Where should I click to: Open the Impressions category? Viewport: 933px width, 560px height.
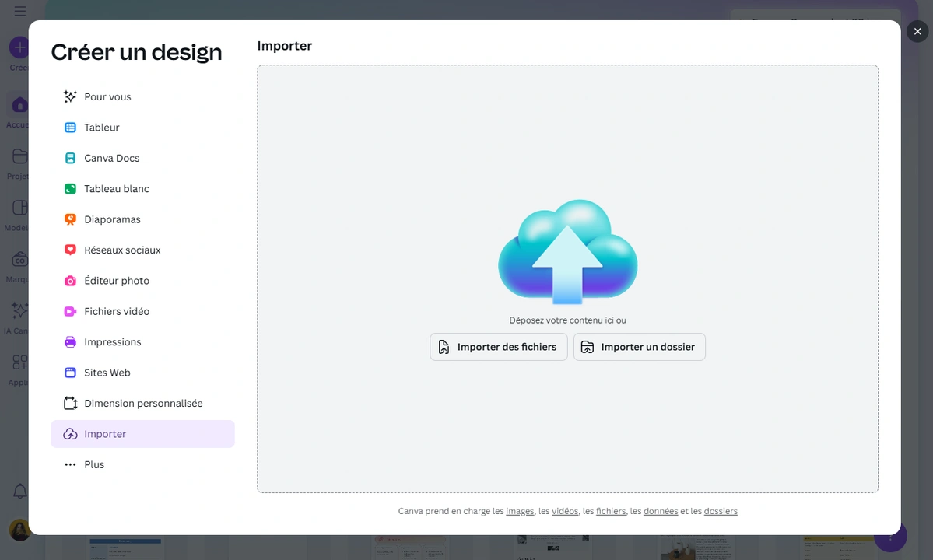pyautogui.click(x=113, y=341)
